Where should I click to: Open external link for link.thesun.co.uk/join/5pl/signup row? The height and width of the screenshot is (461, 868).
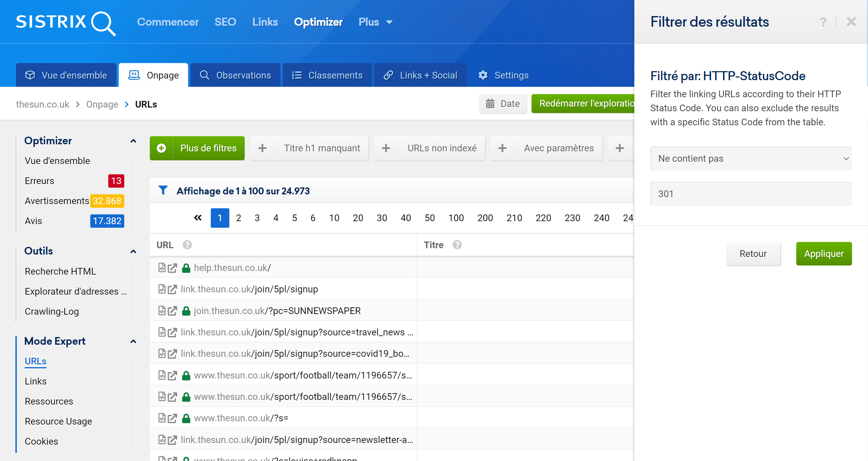[x=172, y=289]
